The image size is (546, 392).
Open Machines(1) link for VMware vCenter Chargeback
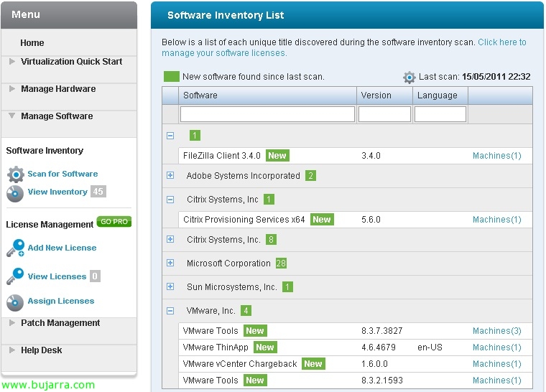point(497,364)
